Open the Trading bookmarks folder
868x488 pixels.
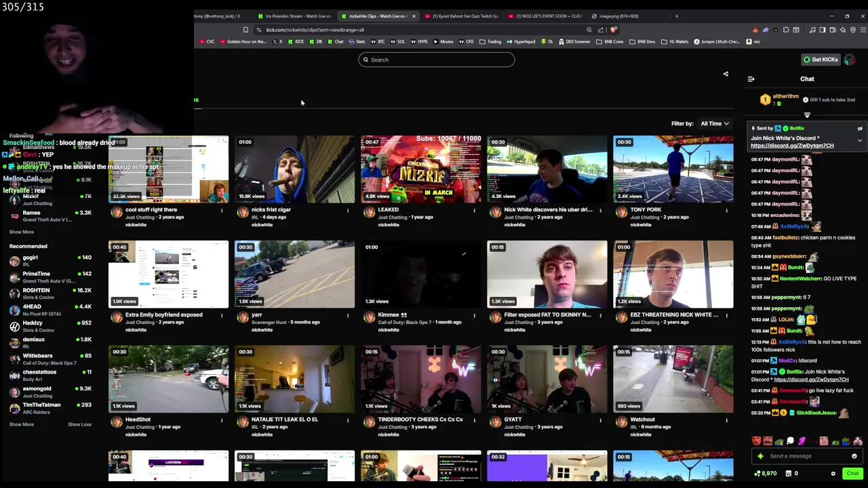[x=490, y=41]
